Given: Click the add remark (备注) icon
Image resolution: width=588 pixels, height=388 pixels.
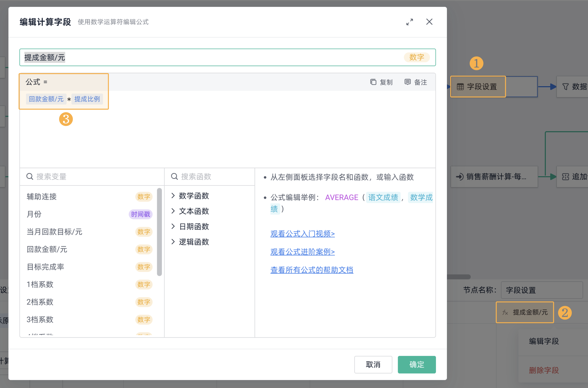Looking at the screenshot, I should (x=407, y=82).
